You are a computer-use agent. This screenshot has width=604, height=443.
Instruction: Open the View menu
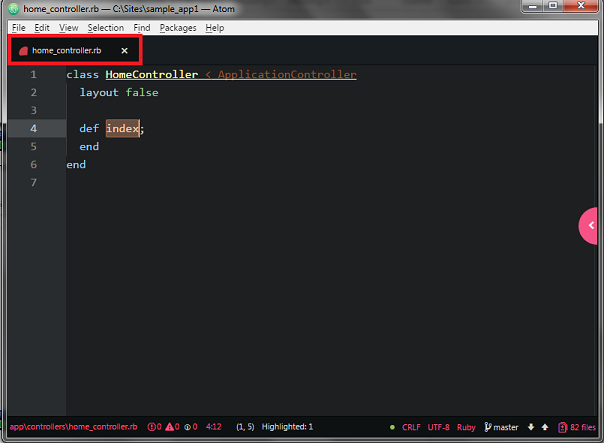[x=69, y=28]
